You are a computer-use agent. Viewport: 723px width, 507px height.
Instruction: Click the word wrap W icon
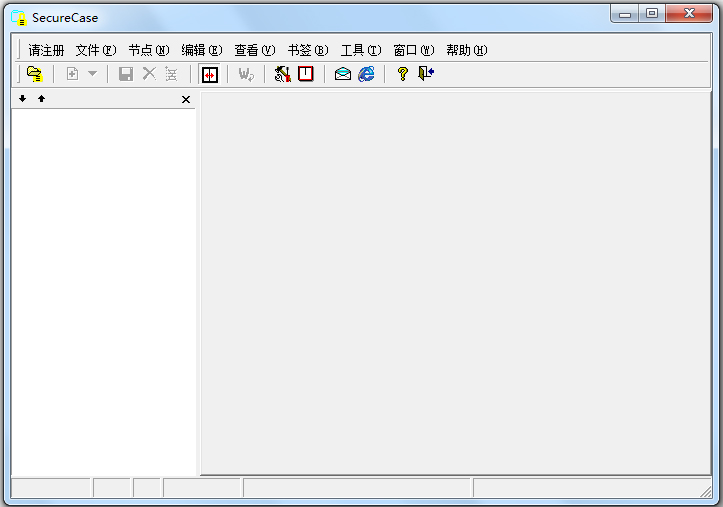[246, 74]
